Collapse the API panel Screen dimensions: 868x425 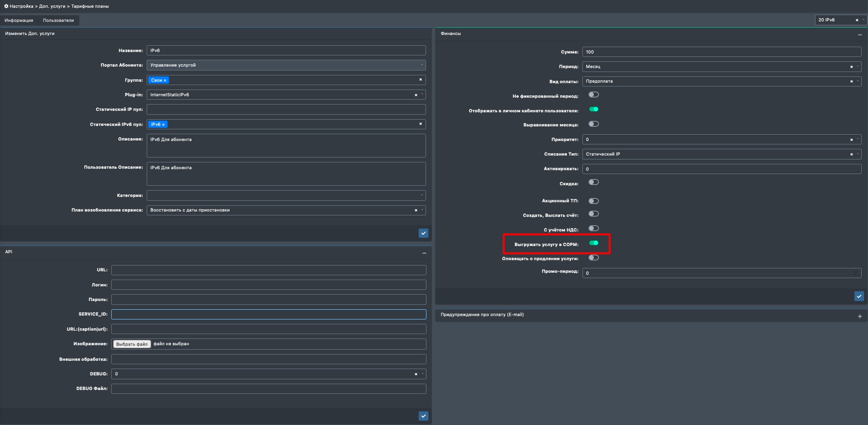point(424,253)
